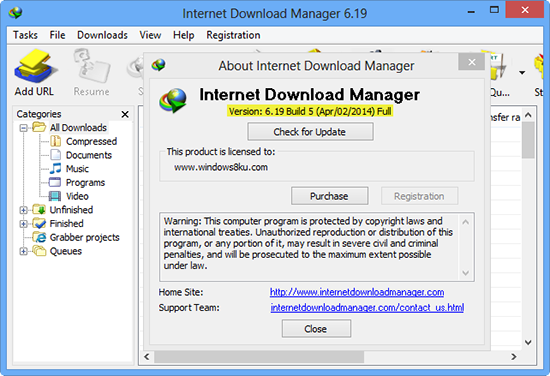The width and height of the screenshot is (550, 376).
Task: Select the Compressed category label
Action: [x=92, y=141]
